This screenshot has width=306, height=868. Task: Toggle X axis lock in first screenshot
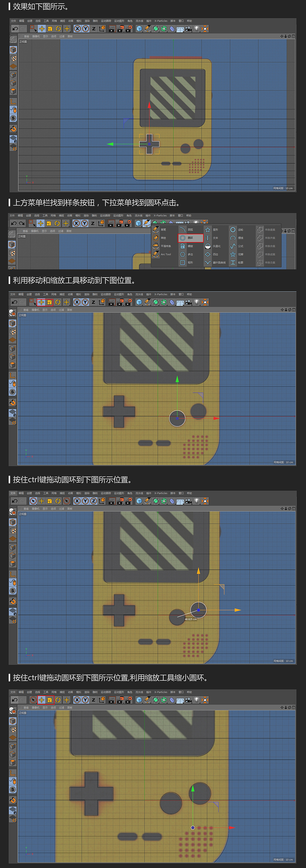pyautogui.click(x=77, y=29)
